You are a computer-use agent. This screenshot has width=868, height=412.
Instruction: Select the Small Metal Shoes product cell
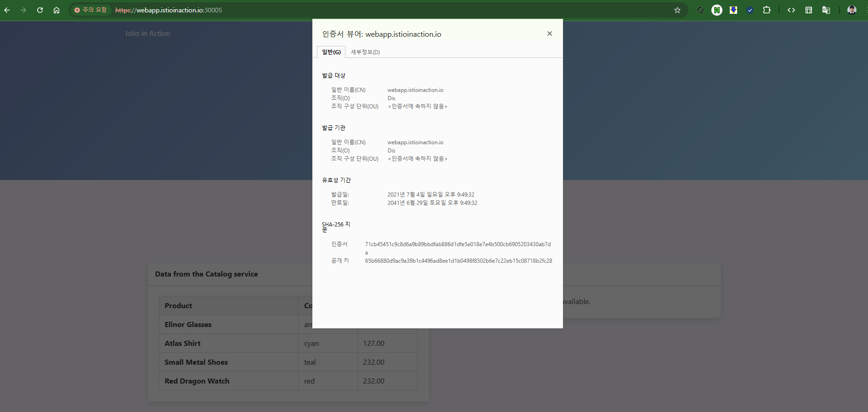(x=229, y=362)
